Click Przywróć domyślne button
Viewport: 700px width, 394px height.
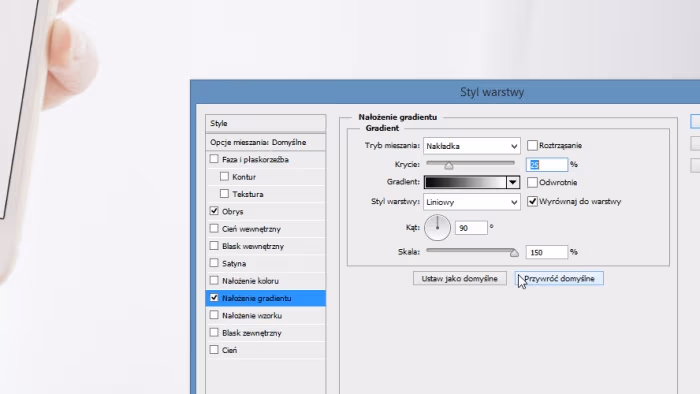click(x=559, y=278)
